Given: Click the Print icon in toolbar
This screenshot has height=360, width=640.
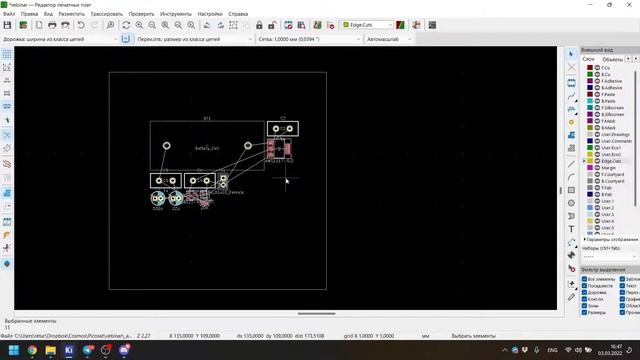Looking at the screenshot, I should pos(52,25).
